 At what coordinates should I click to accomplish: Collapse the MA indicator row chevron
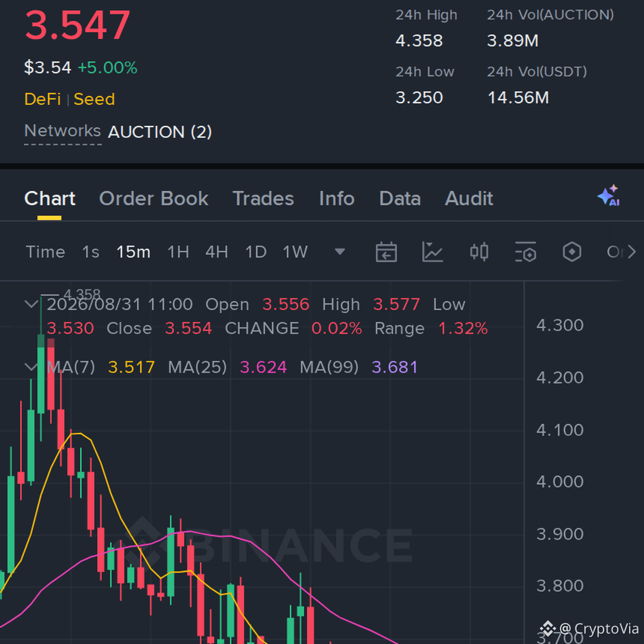click(x=31, y=367)
